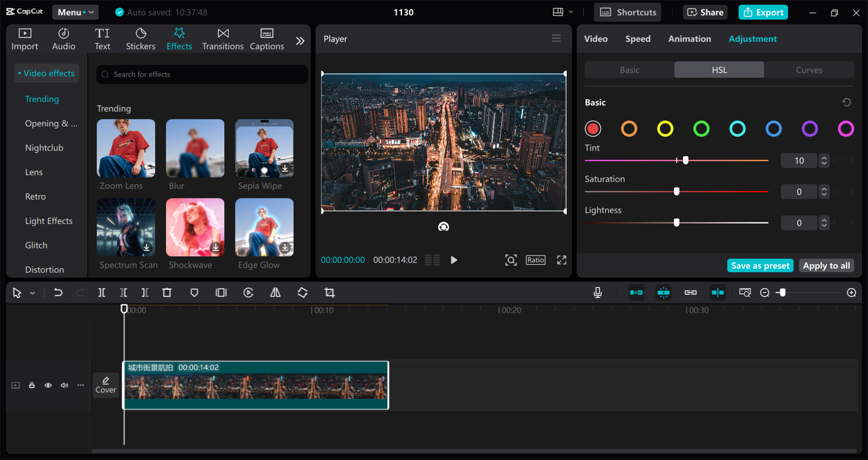Viewport: 868px width, 460px height.
Task: Start voice recording with microphone icon
Action: pos(597,293)
